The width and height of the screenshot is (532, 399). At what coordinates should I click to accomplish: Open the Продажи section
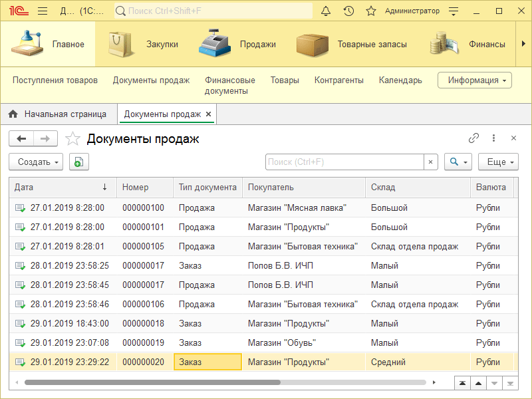[258, 44]
